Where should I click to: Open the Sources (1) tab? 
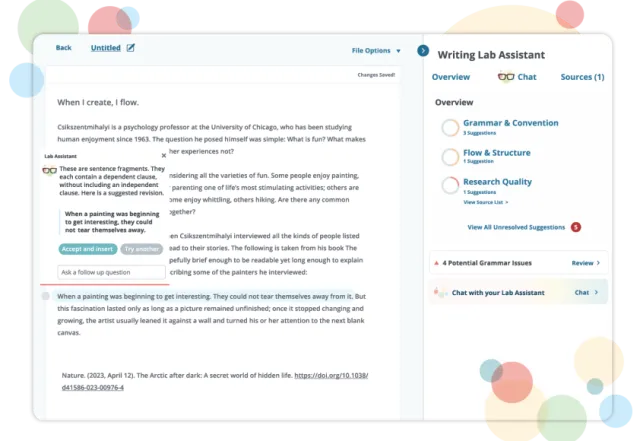pyautogui.click(x=582, y=77)
